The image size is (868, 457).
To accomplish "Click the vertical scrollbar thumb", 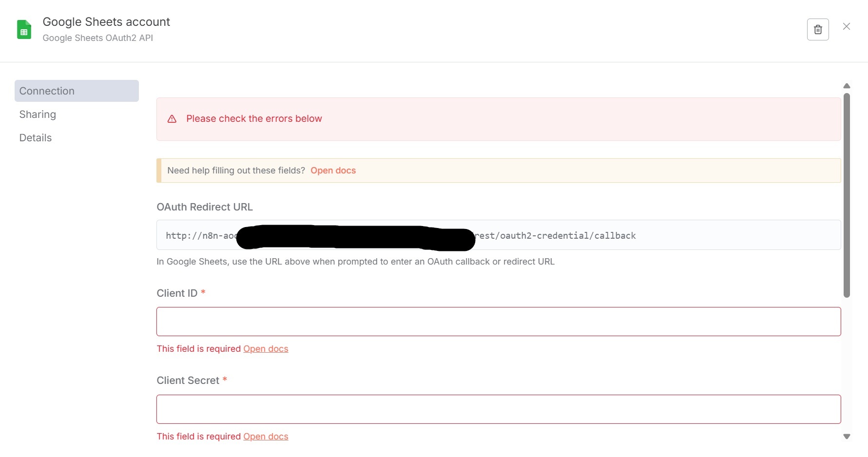I will click(847, 195).
